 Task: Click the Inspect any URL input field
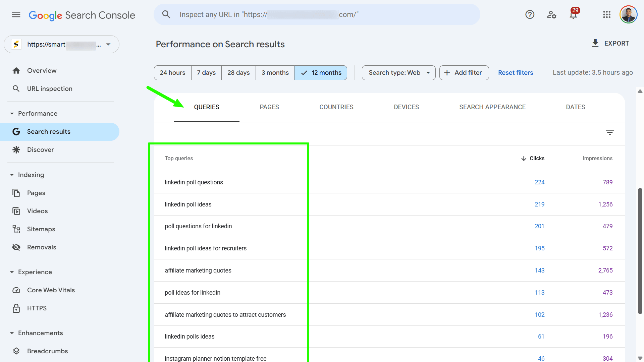pos(317,14)
